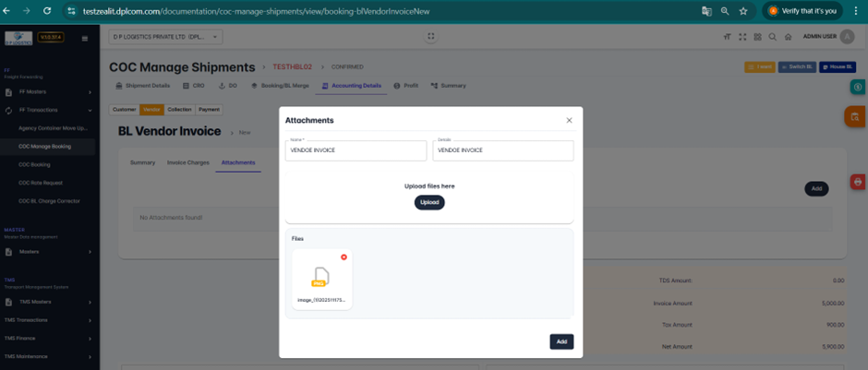Screen dimensions: 868x370
Task: Open the home icon in top toolbar
Action: (x=788, y=37)
